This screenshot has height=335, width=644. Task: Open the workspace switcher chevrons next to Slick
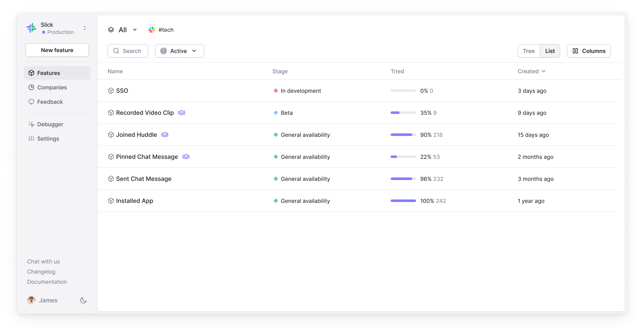point(85,28)
